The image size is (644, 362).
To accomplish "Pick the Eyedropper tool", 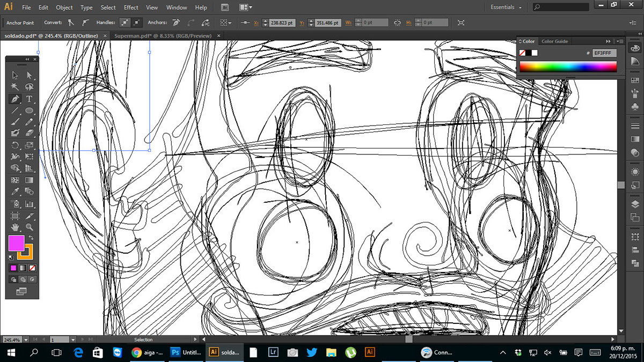I will pos(15,191).
